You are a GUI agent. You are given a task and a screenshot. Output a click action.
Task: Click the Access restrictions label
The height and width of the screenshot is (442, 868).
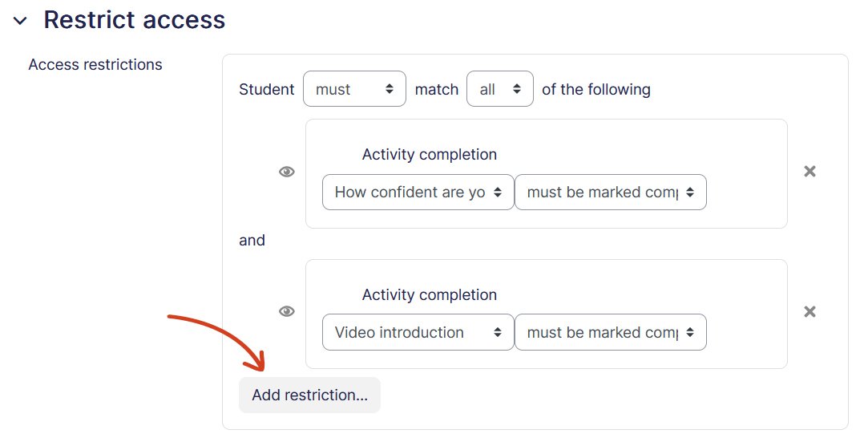[95, 65]
